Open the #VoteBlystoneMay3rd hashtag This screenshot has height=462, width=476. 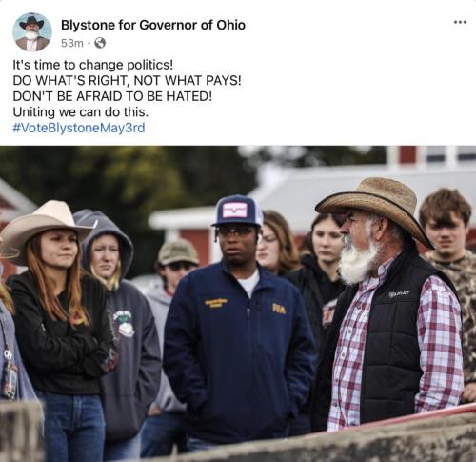[79, 128]
